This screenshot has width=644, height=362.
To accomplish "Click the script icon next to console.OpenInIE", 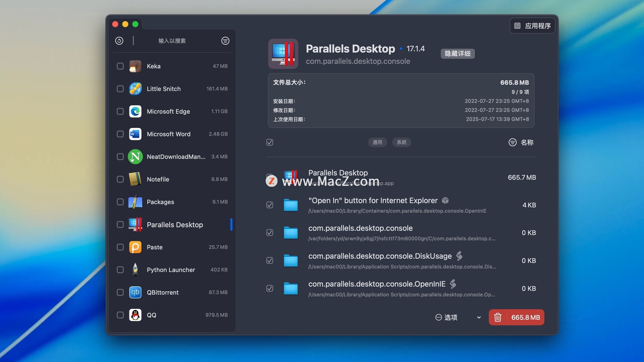I will (453, 284).
